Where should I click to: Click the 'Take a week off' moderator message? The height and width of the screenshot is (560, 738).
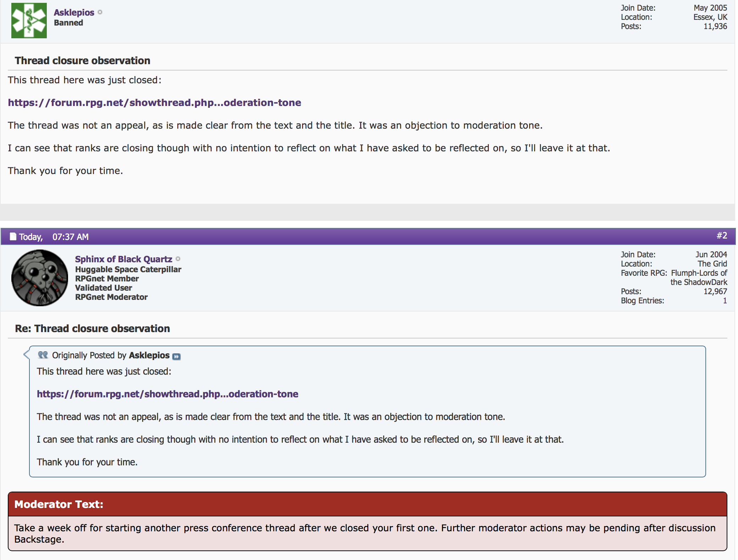tap(365, 533)
